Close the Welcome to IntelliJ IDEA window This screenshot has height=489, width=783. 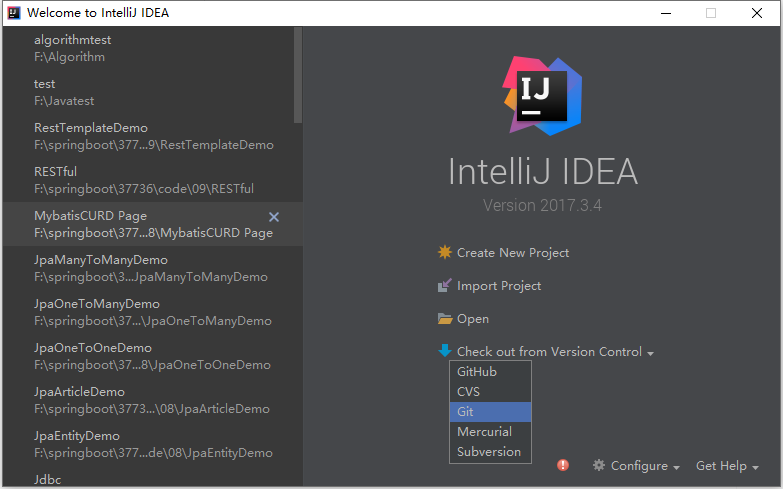(757, 13)
